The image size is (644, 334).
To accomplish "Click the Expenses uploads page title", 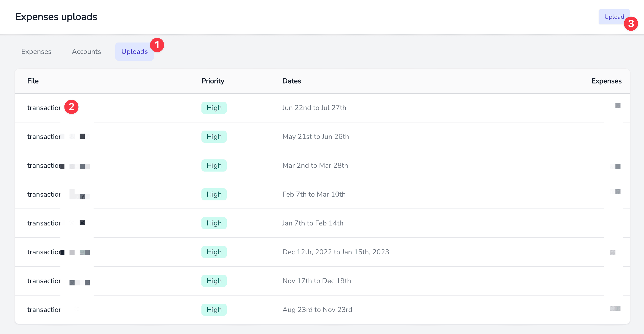I will tap(56, 17).
